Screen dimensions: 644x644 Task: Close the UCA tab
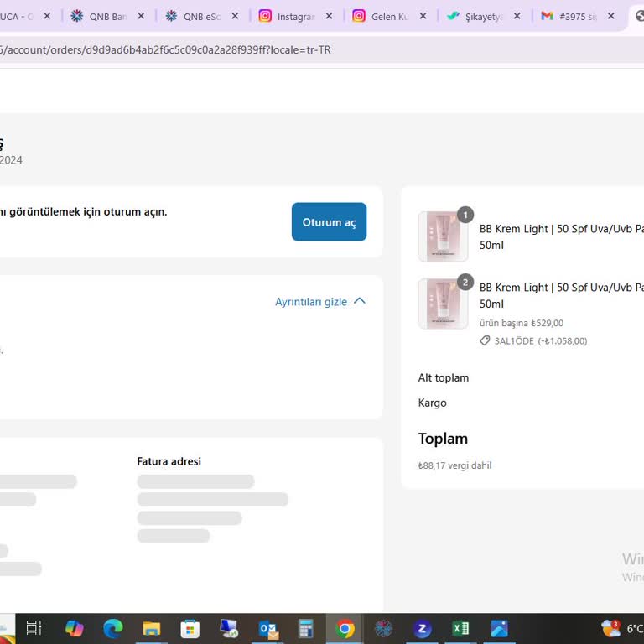click(x=47, y=16)
